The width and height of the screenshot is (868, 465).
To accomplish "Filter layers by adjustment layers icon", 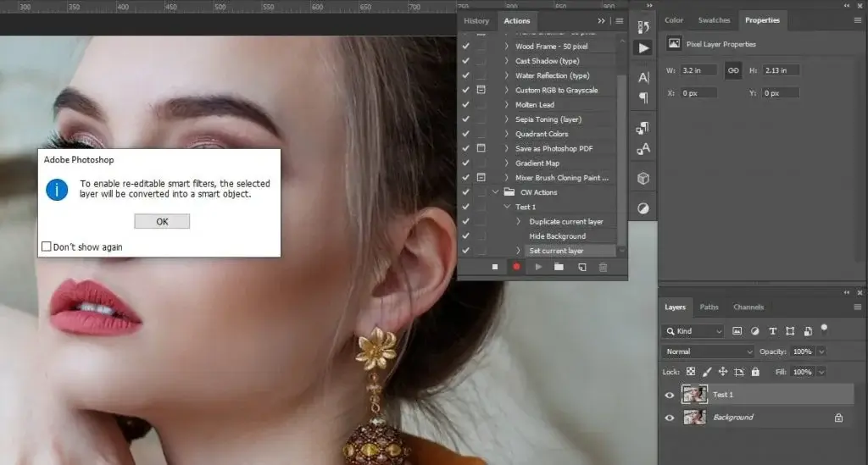I will [x=754, y=331].
